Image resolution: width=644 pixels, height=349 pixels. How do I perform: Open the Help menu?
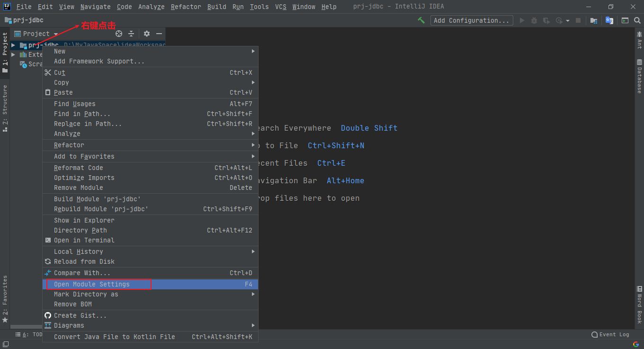coord(329,7)
